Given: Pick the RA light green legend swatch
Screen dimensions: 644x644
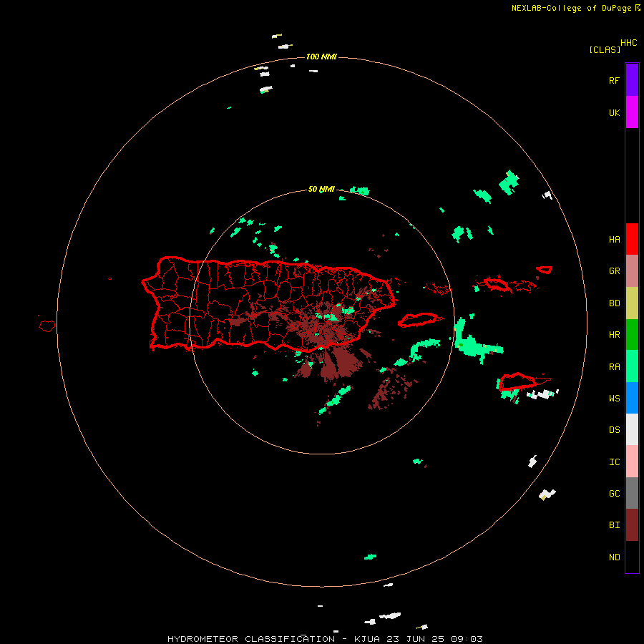Looking at the screenshot, I should pyautogui.click(x=632, y=366).
